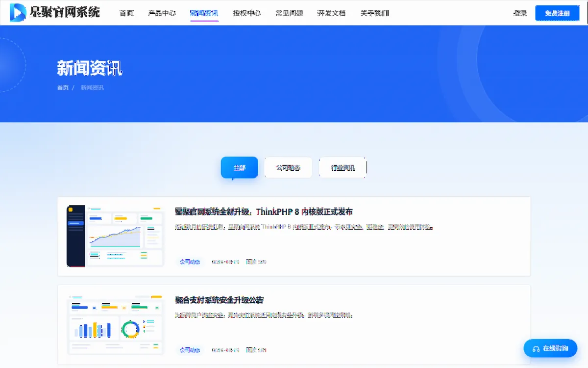This screenshot has height=368, width=588.
Task: Click the 聚合支付 article summary text
Action: click(264, 315)
